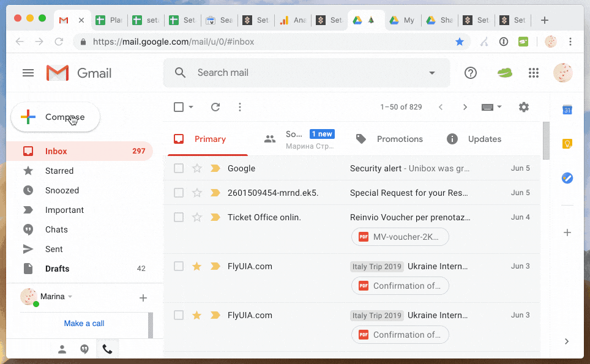Tick checkbox for 2601509454-mrnd.ek5 email

click(179, 193)
